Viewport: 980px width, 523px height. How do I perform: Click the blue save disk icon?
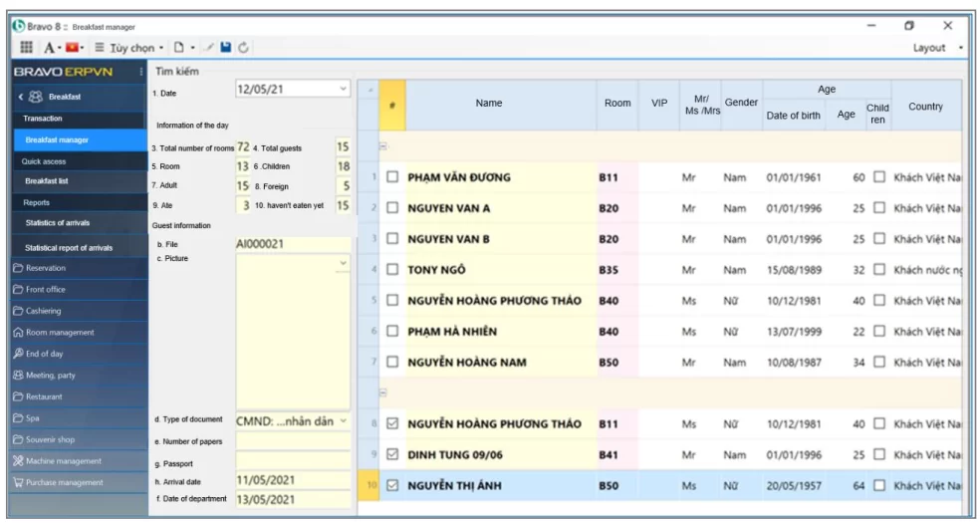pos(225,48)
